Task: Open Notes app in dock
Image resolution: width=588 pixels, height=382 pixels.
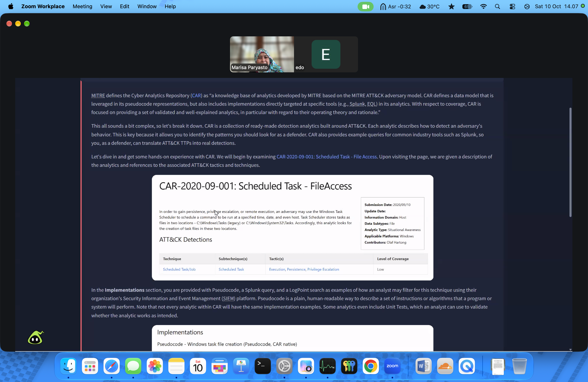Action: coord(176,366)
